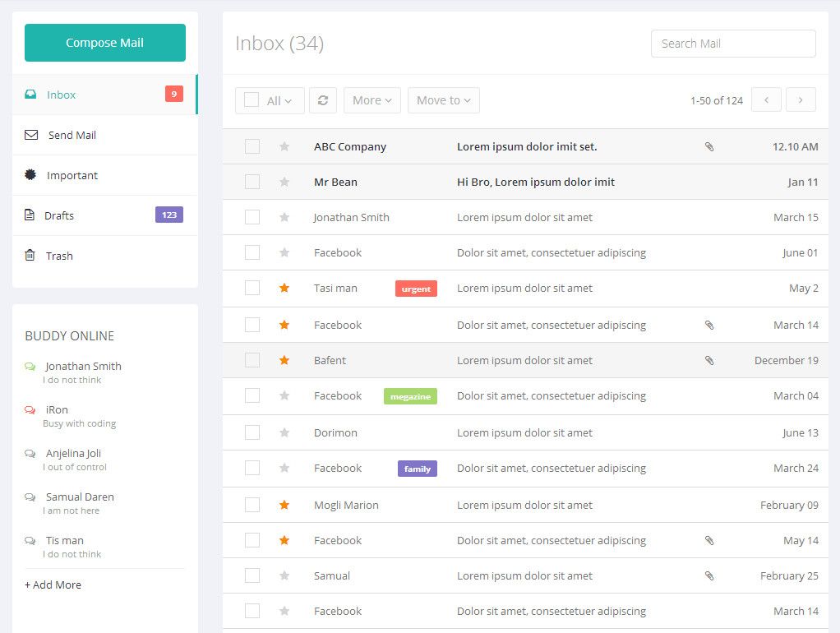
Task: Tick the Dorimon email checkbox
Action: point(252,432)
